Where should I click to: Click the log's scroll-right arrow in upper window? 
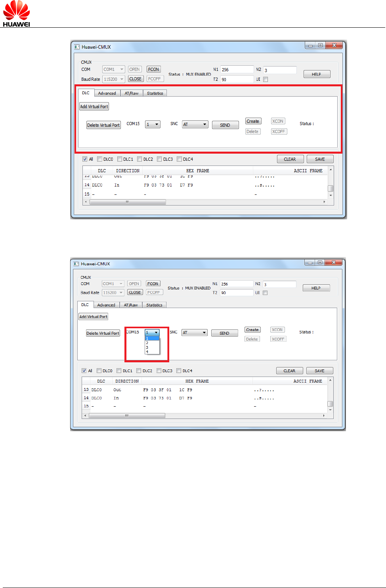click(x=324, y=202)
